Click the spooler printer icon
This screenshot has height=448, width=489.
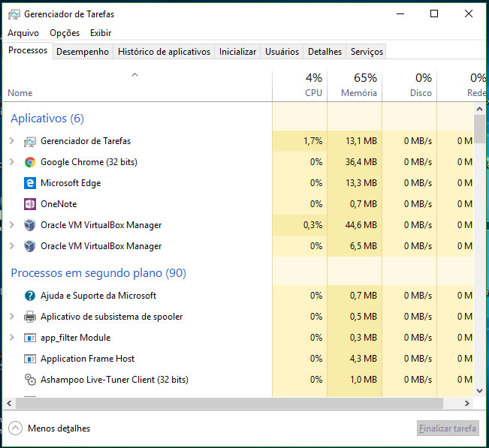(x=30, y=317)
